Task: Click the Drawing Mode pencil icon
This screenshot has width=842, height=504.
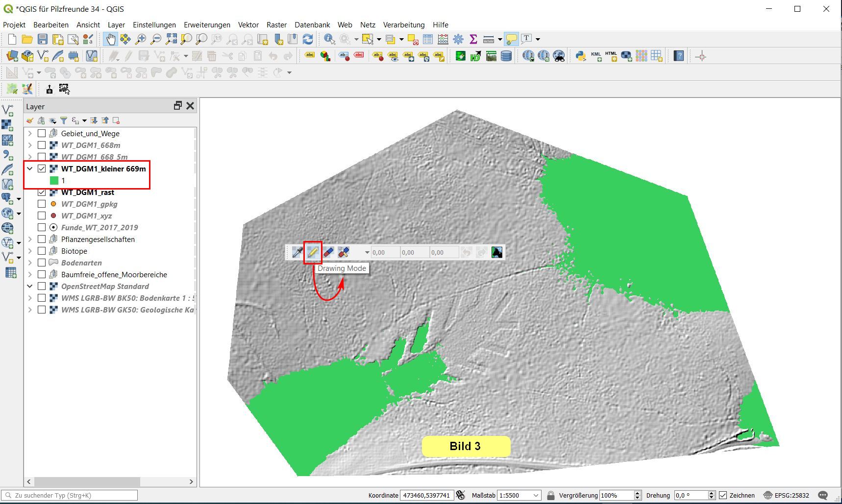Action: (x=313, y=252)
